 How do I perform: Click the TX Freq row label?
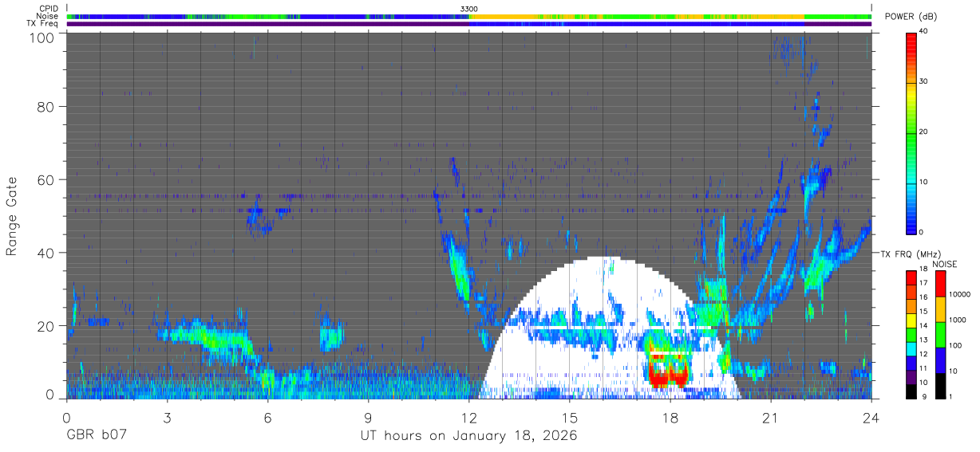(42, 24)
